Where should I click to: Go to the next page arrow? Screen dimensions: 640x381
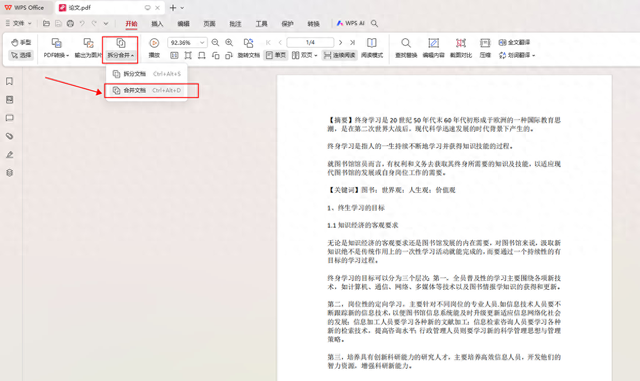pos(340,42)
